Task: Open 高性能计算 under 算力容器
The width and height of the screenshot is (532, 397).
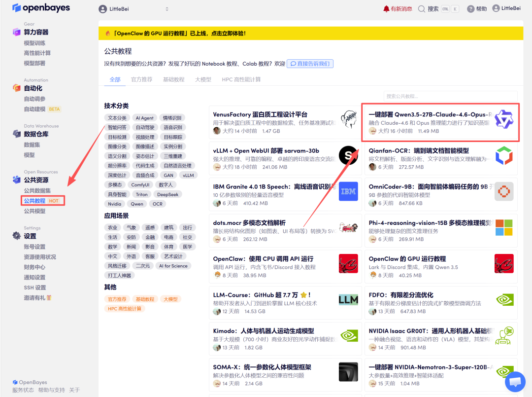Action: 37,53
